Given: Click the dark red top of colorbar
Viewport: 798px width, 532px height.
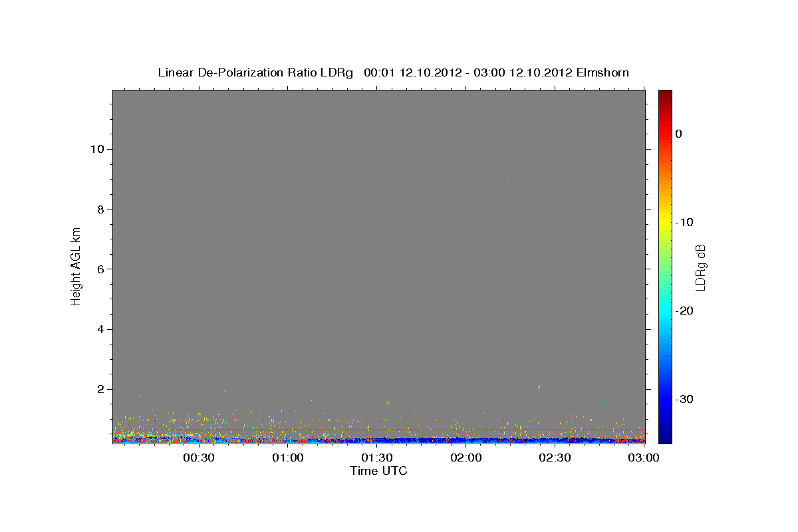Looking at the screenshot, I should coord(664,95).
